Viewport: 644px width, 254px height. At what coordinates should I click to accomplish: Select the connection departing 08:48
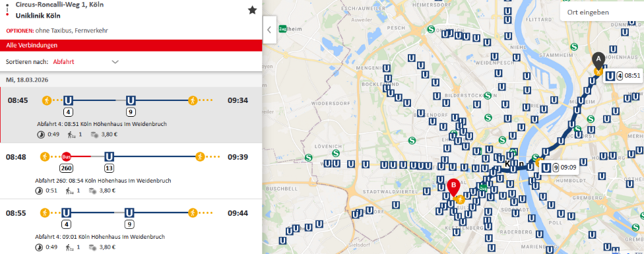coord(131,171)
